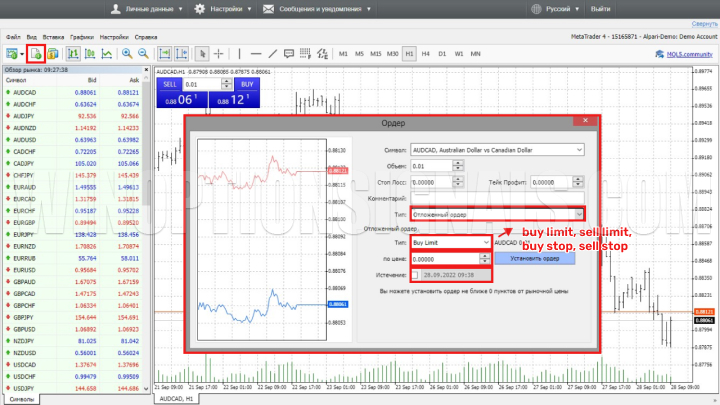Click the blue BUY button on chart
Image resolution: width=720 pixels, height=405 pixels.
[236, 85]
